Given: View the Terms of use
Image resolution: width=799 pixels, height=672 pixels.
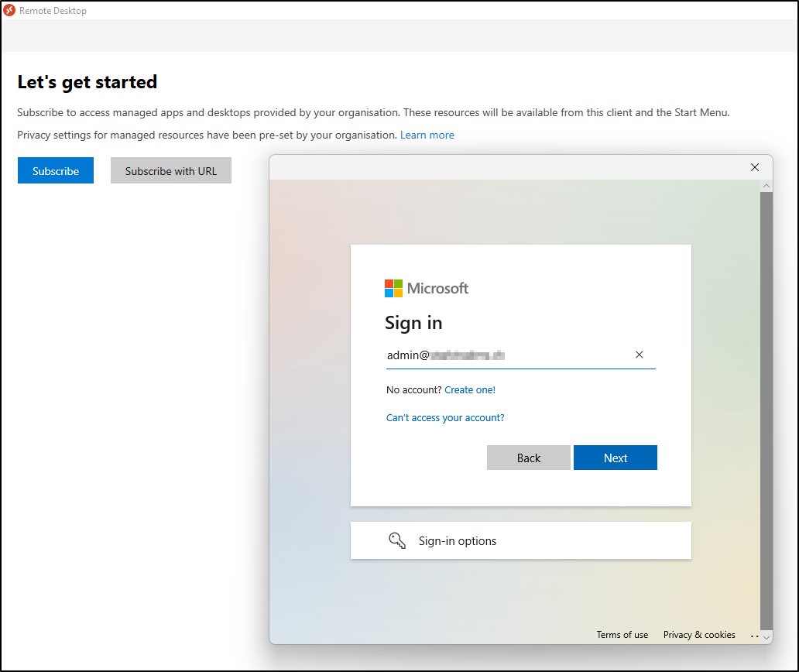Looking at the screenshot, I should [622, 635].
